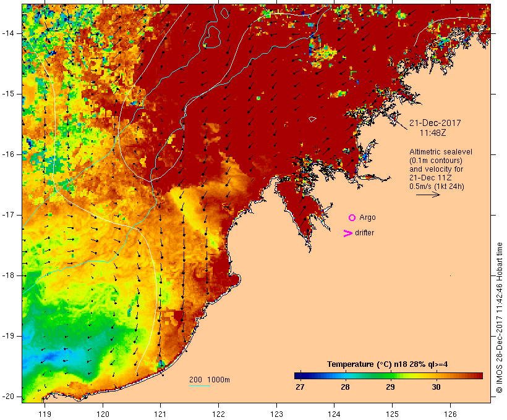
Task: Click the '125' longitude axis label
Action: [393, 414]
